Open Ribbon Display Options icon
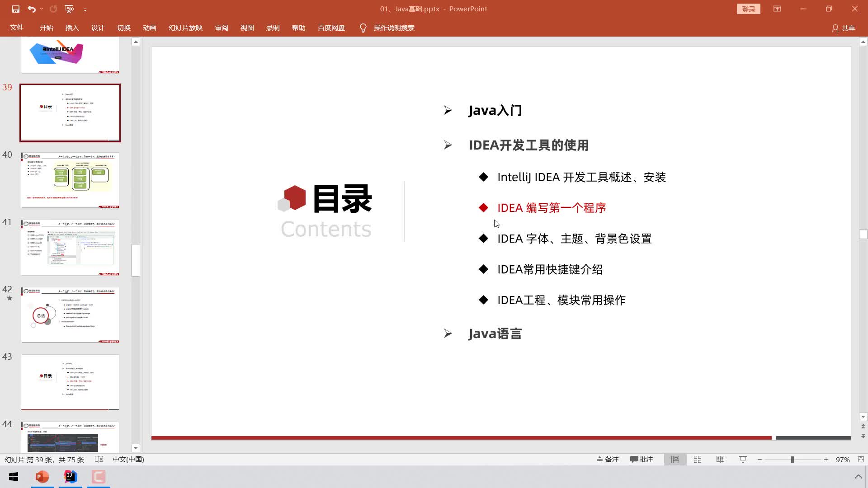 [x=777, y=9]
